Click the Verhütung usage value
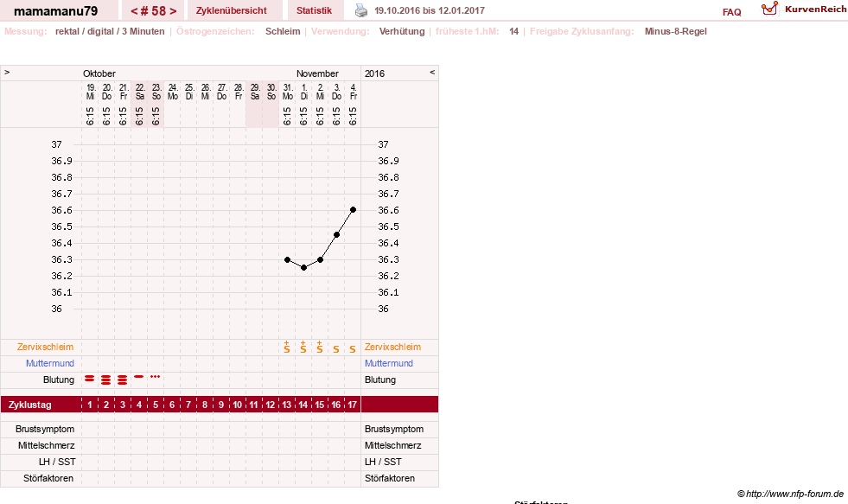 coord(402,31)
